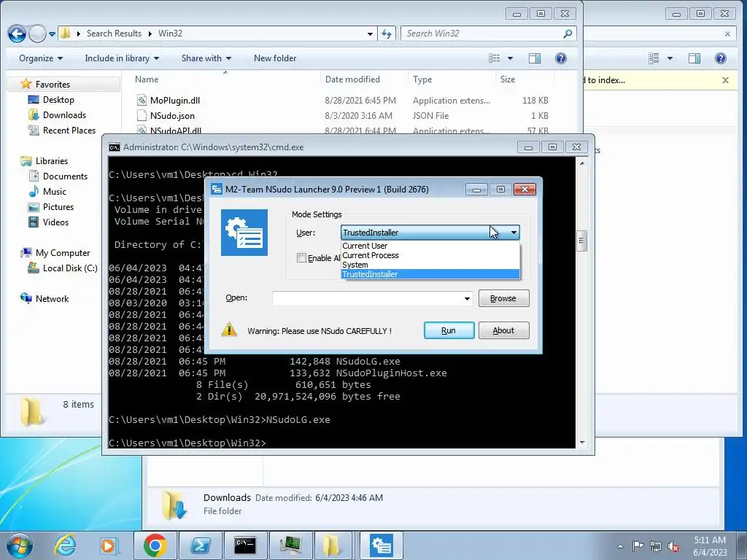747x560 pixels.
Task: Click New folder in Explorer toolbar
Action: click(x=275, y=58)
